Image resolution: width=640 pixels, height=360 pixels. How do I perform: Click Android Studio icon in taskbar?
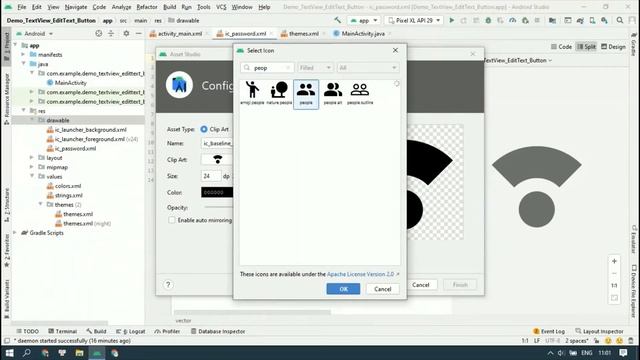coord(97,353)
